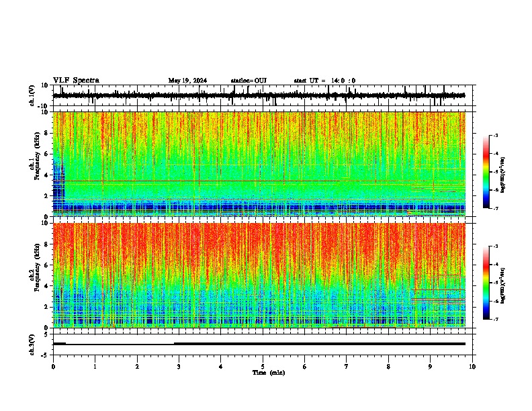Viewport: 532px width, 411px height.
Task: Click inside the ch.1 frequency spectrogram
Action: (259, 164)
